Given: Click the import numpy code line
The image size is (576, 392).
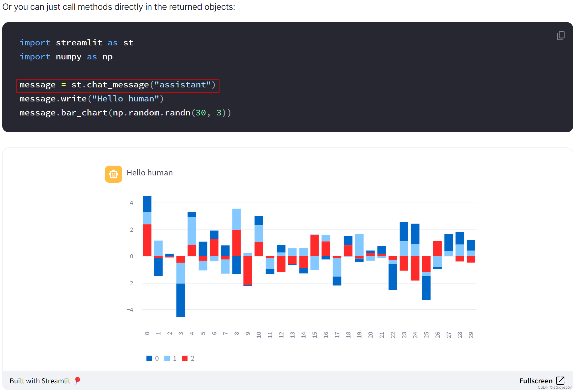Looking at the screenshot, I should tap(66, 57).
